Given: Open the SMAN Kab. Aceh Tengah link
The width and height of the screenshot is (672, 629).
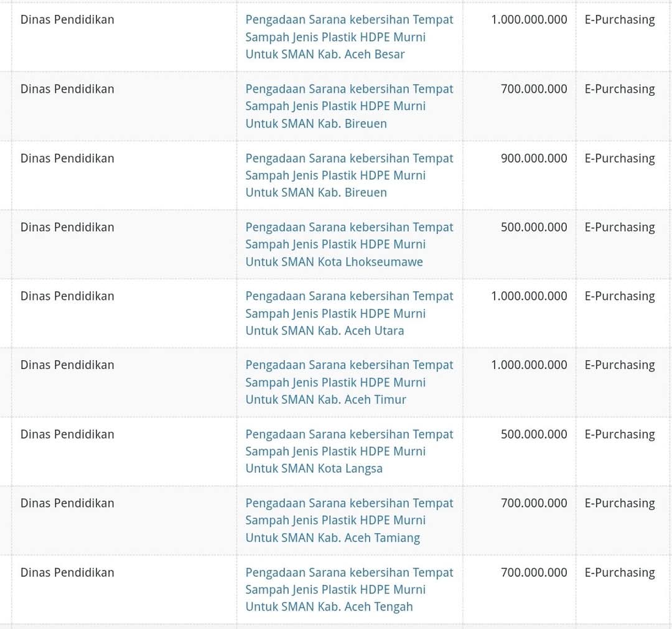Looking at the screenshot, I should pyautogui.click(x=349, y=589).
